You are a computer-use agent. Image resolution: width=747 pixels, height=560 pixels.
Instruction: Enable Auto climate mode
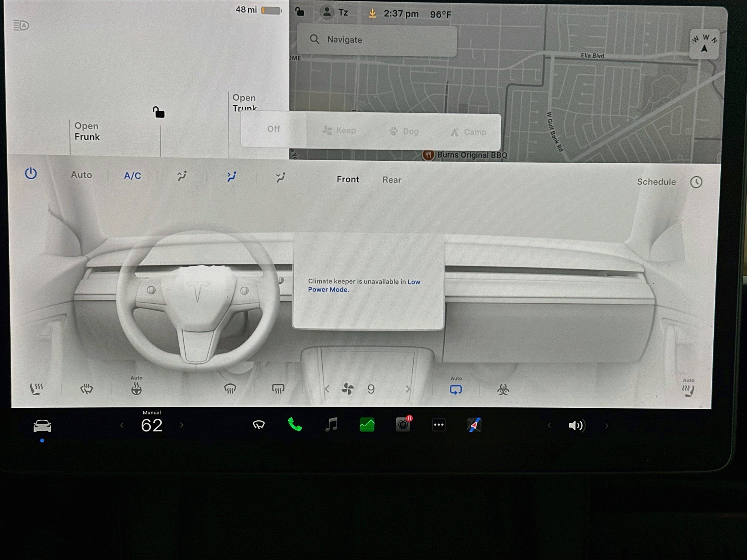coord(82,175)
